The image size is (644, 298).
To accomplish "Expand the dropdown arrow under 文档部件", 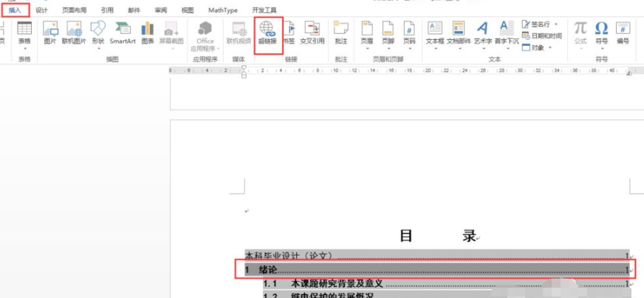I will (459, 49).
